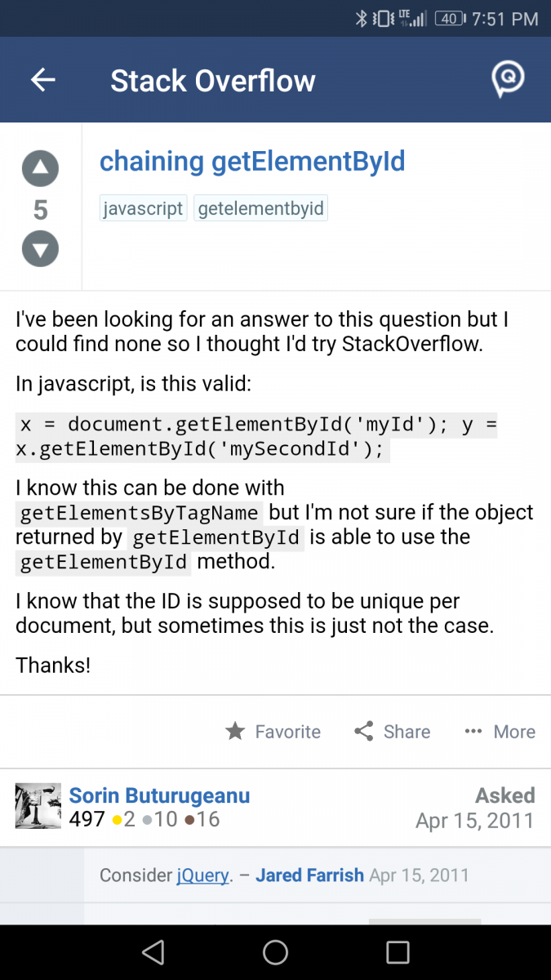This screenshot has width=551, height=980.
Task: Tap the question vote count 5
Action: tap(40, 210)
